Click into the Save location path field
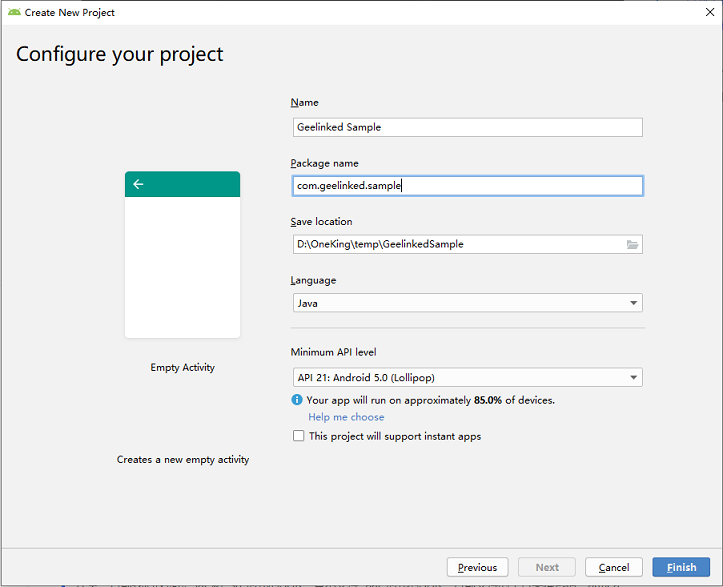 click(x=455, y=244)
